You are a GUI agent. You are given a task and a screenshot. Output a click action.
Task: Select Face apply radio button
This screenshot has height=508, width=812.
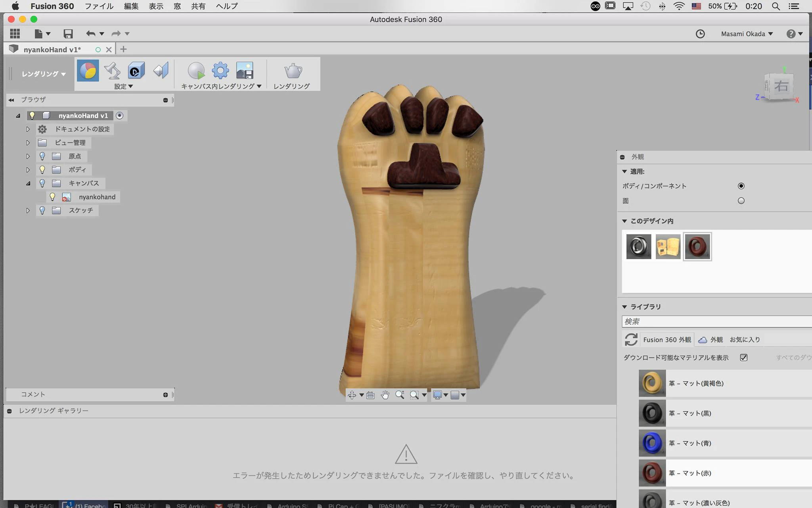741,201
